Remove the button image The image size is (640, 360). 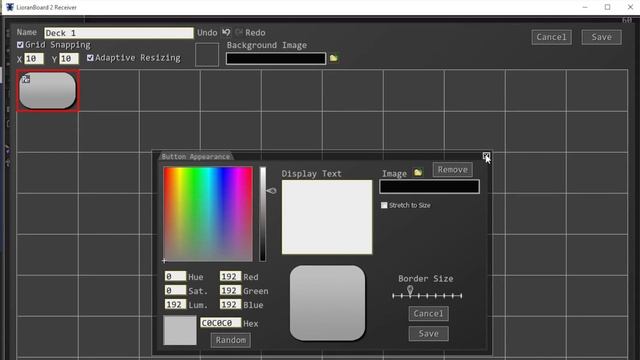(x=453, y=170)
